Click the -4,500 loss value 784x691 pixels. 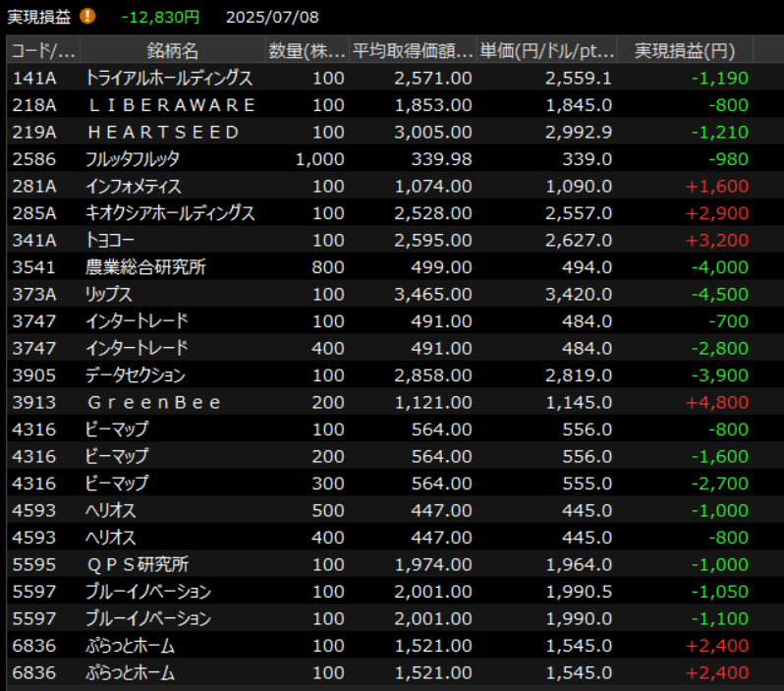[x=720, y=294]
